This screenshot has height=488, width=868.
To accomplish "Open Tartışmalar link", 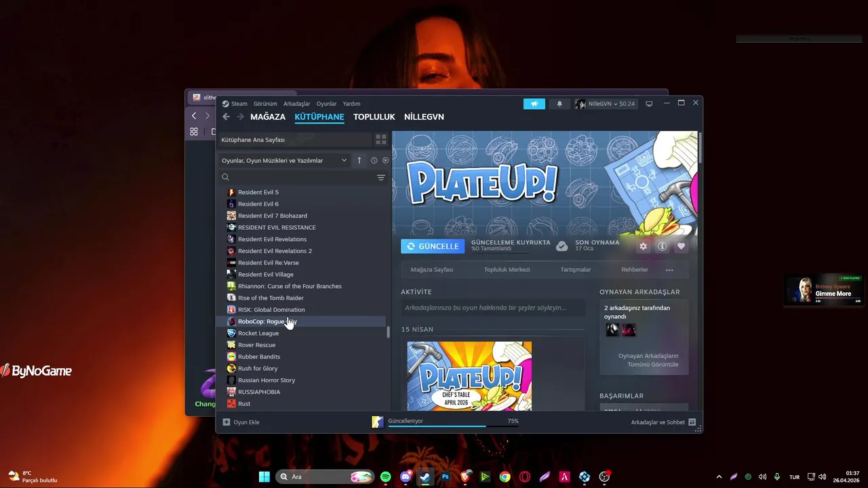I will (576, 270).
